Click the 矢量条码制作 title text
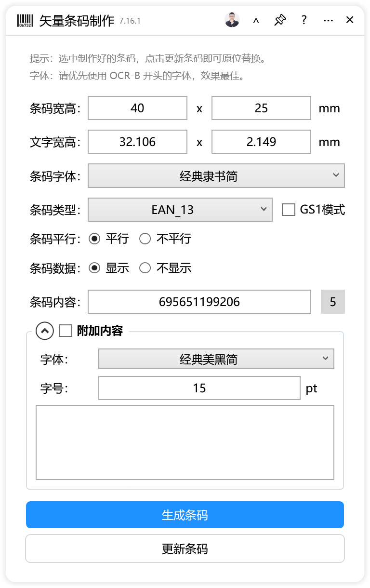 pyautogui.click(x=77, y=20)
